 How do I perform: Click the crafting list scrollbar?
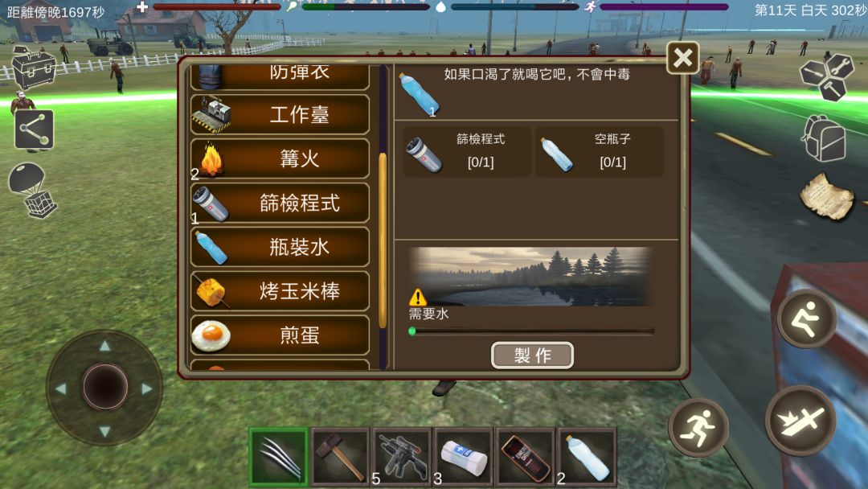(383, 241)
